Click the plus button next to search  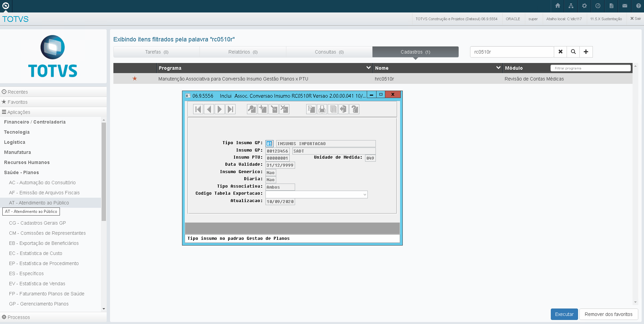(586, 52)
